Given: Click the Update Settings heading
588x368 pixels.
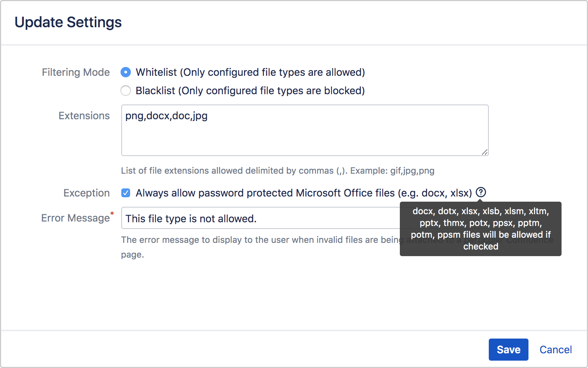Looking at the screenshot, I should click(x=68, y=22).
